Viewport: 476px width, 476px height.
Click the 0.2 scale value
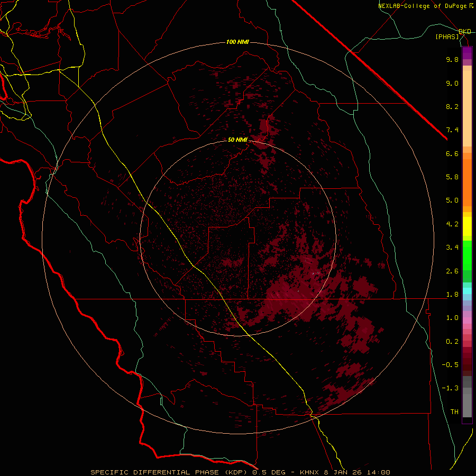(x=452, y=342)
